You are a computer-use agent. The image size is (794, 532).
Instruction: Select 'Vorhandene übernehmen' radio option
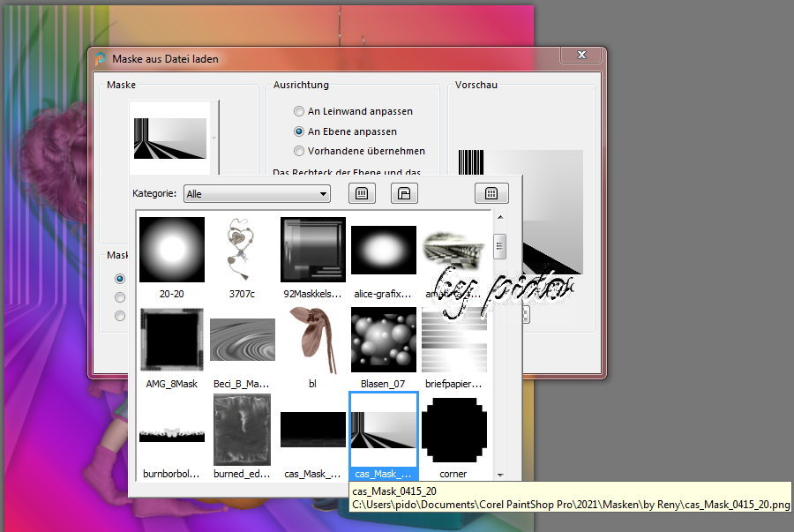300,151
